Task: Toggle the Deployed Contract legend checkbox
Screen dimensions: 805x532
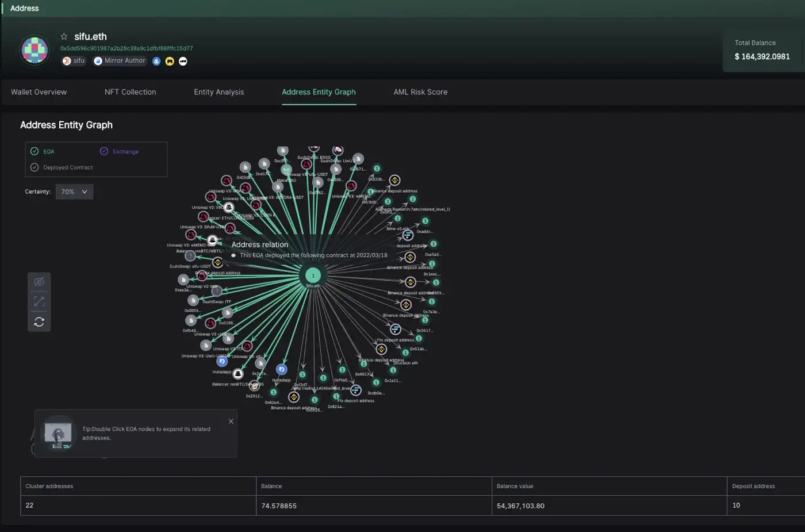Action: [34, 167]
